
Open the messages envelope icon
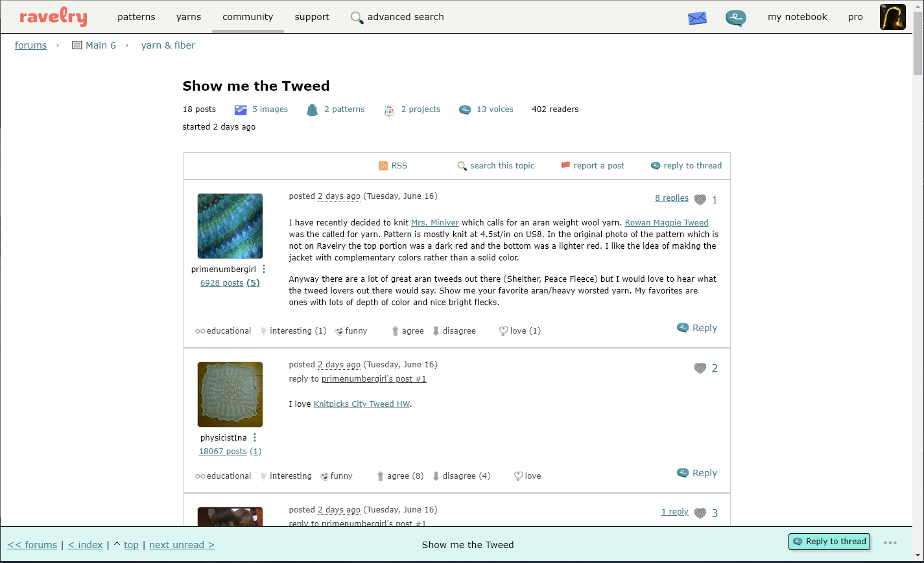pyautogui.click(x=697, y=17)
